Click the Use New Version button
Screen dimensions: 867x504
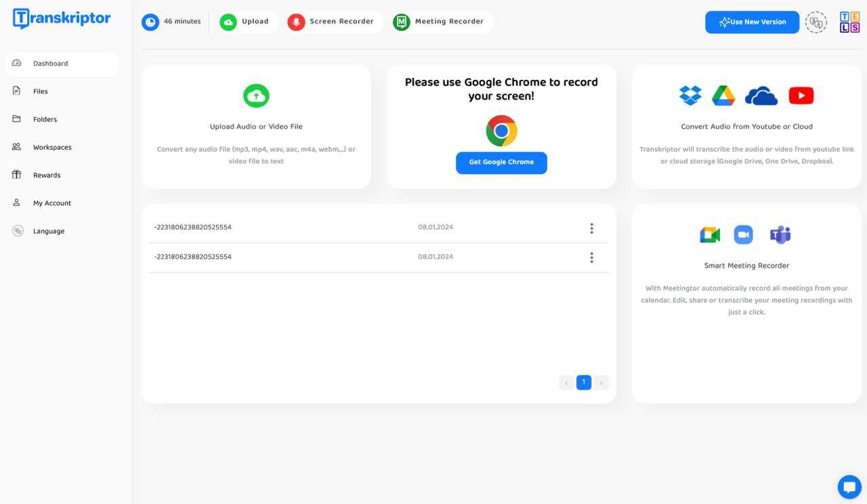pyautogui.click(x=752, y=22)
